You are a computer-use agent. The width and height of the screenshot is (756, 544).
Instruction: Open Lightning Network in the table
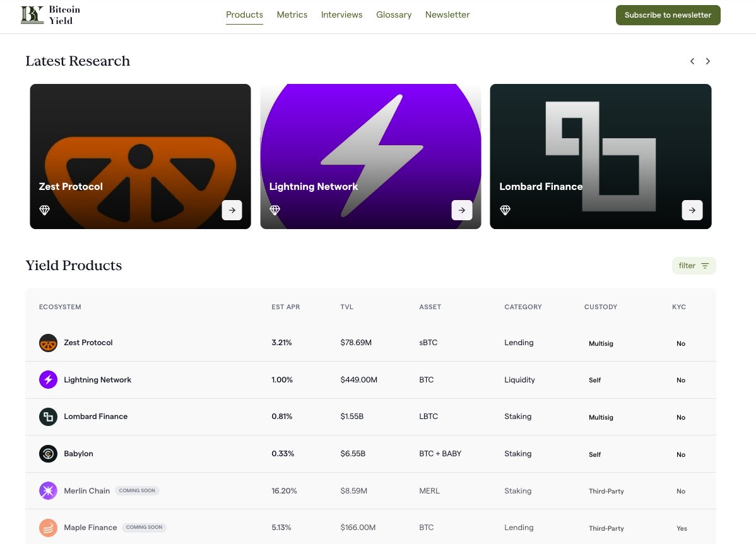click(97, 379)
